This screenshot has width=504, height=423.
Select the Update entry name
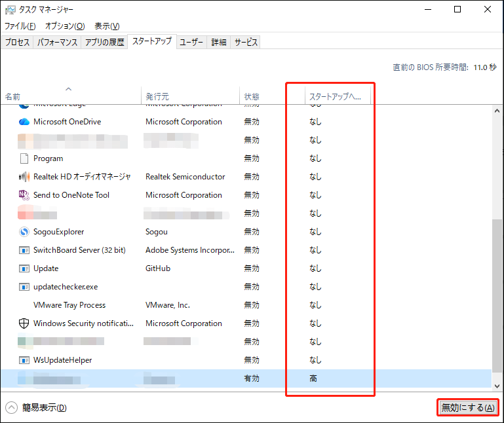46,268
